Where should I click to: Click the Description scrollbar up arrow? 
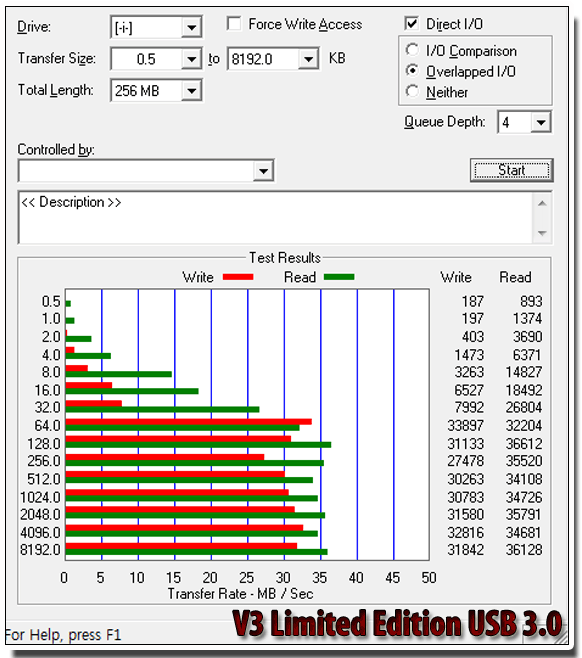pyautogui.click(x=542, y=204)
